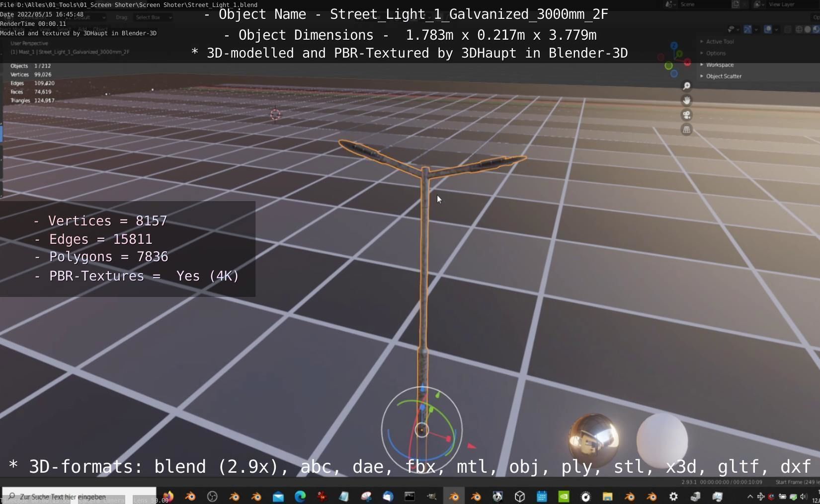Screen dimensions: 820x504
Task: Open the panda icon app in taskbar
Action: click(497, 496)
